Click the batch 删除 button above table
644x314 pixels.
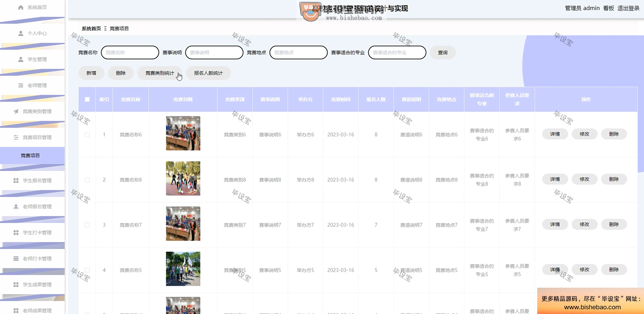pos(121,73)
